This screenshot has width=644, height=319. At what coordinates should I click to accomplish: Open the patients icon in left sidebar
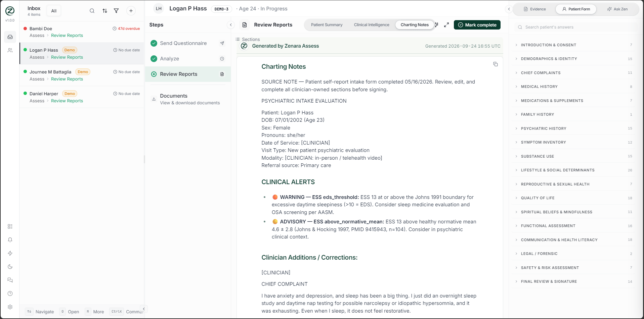click(x=10, y=50)
